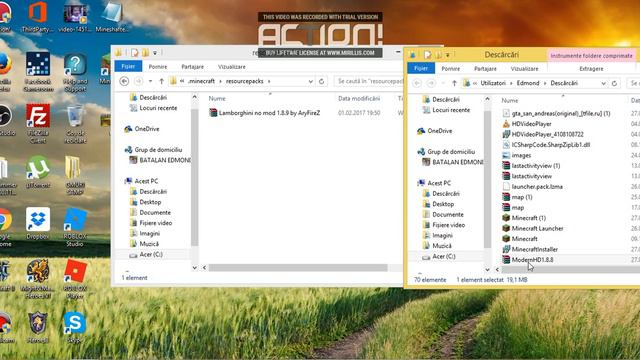Screen dimensions: 640x360
Task: Select the MinecraftInstaller file
Action: click(x=530, y=249)
